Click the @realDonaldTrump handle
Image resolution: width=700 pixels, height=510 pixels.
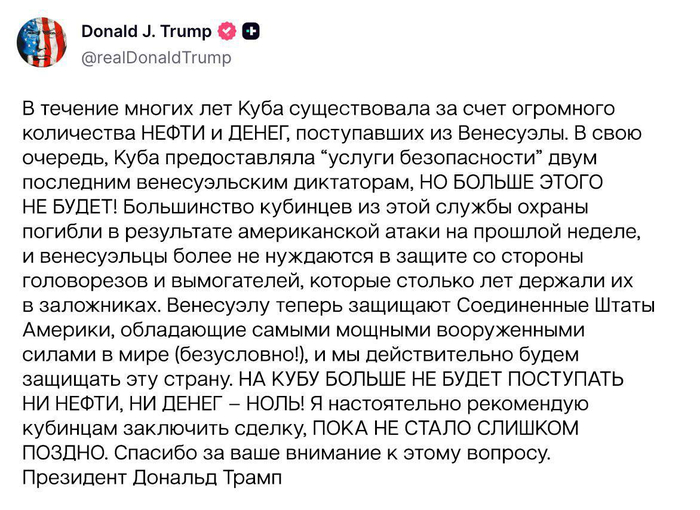click(156, 58)
